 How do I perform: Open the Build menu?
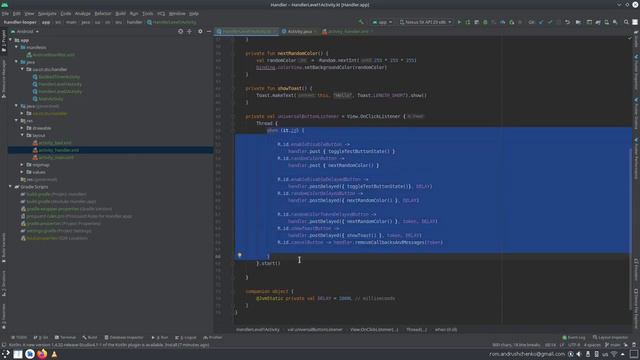120,13
